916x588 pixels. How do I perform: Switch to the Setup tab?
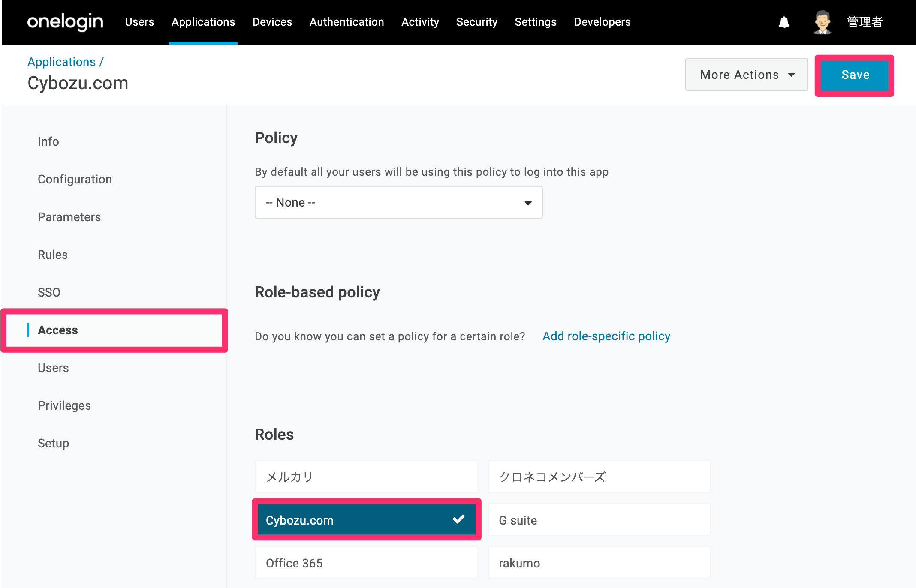point(53,443)
